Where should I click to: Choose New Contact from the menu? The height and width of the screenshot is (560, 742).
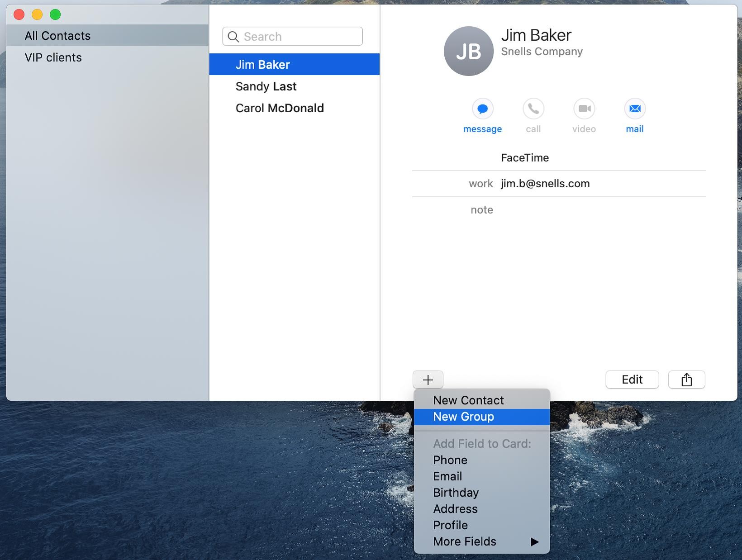click(x=482, y=400)
